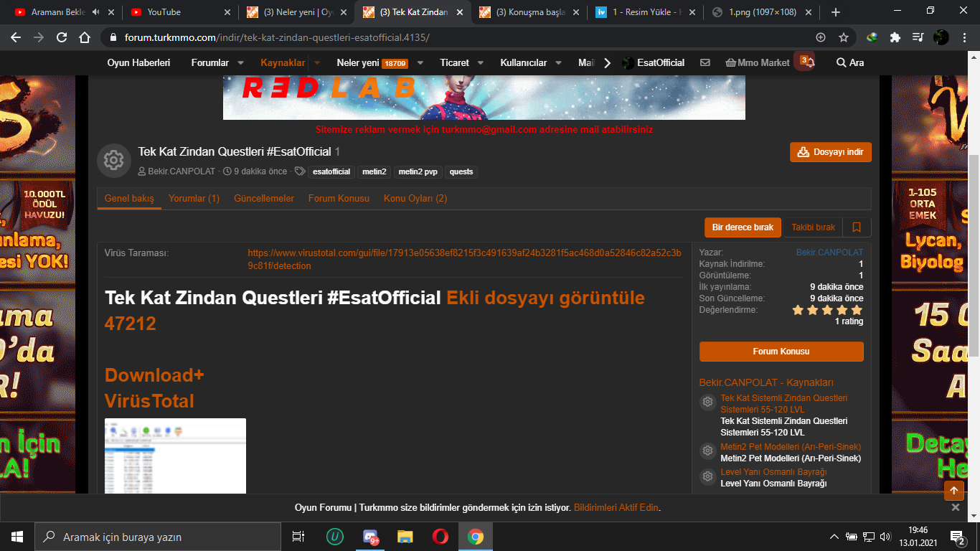Open the Windows action center notifications
The image size is (980, 551).
pos(958,537)
